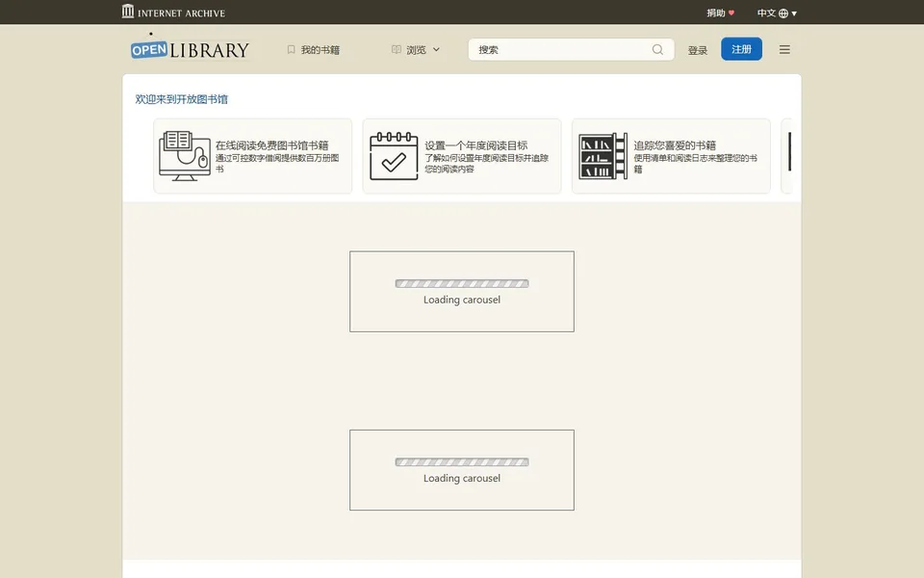The height and width of the screenshot is (578, 924).
Task: Open 追踪您喜爱的书籍 card
Action: [671, 156]
